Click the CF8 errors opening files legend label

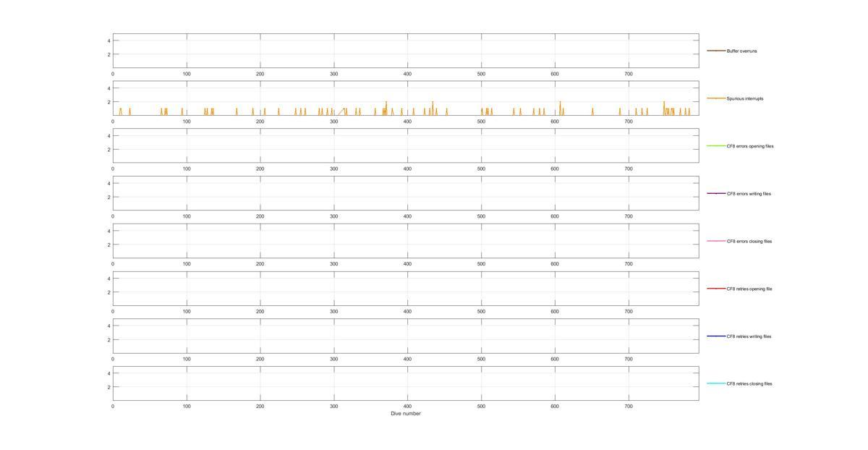tap(750, 146)
